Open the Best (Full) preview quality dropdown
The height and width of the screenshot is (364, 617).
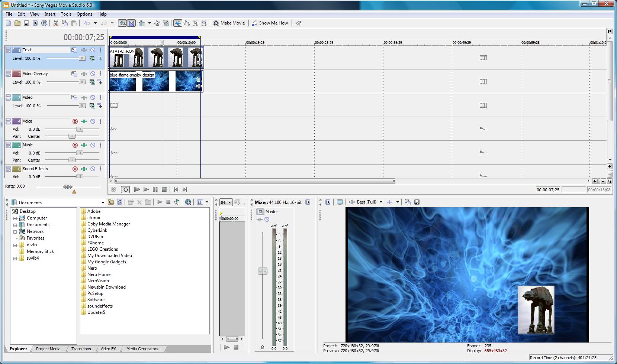(x=380, y=202)
